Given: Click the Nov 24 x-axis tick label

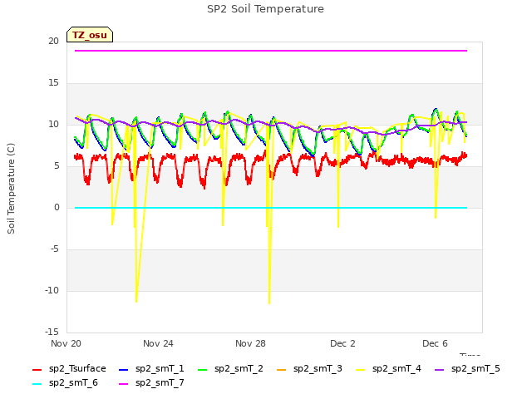Looking at the screenshot, I should [x=158, y=343].
